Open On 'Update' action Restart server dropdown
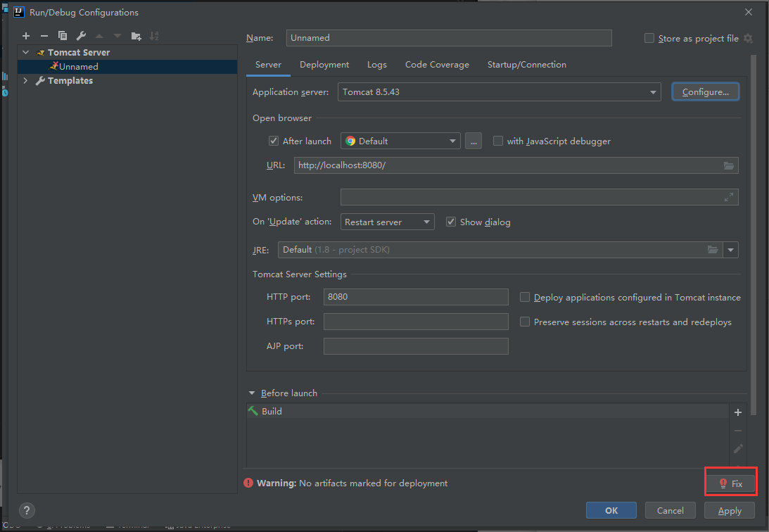769x532 pixels. point(388,222)
